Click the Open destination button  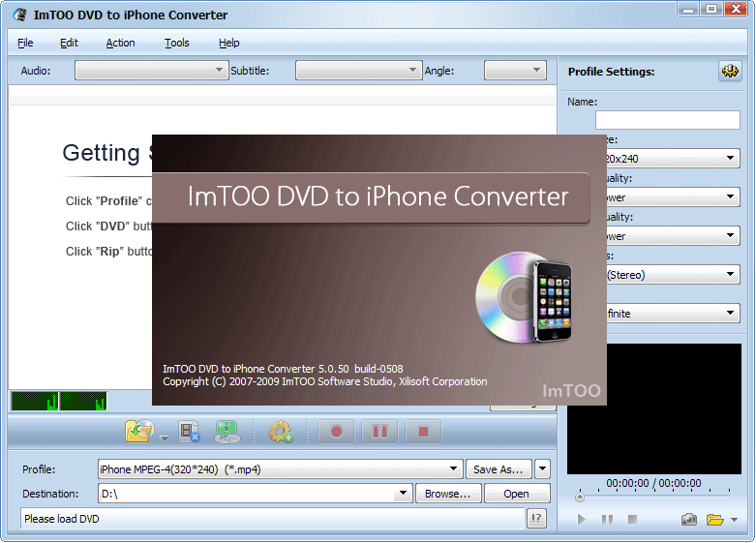pyautogui.click(x=517, y=494)
